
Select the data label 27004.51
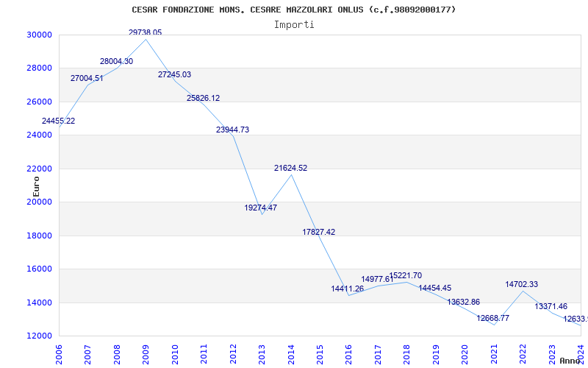pos(87,78)
